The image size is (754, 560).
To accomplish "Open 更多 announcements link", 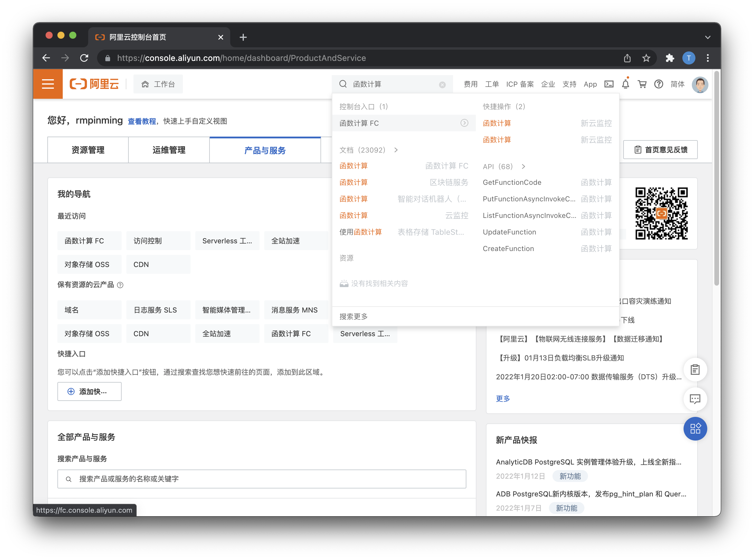I will click(503, 399).
